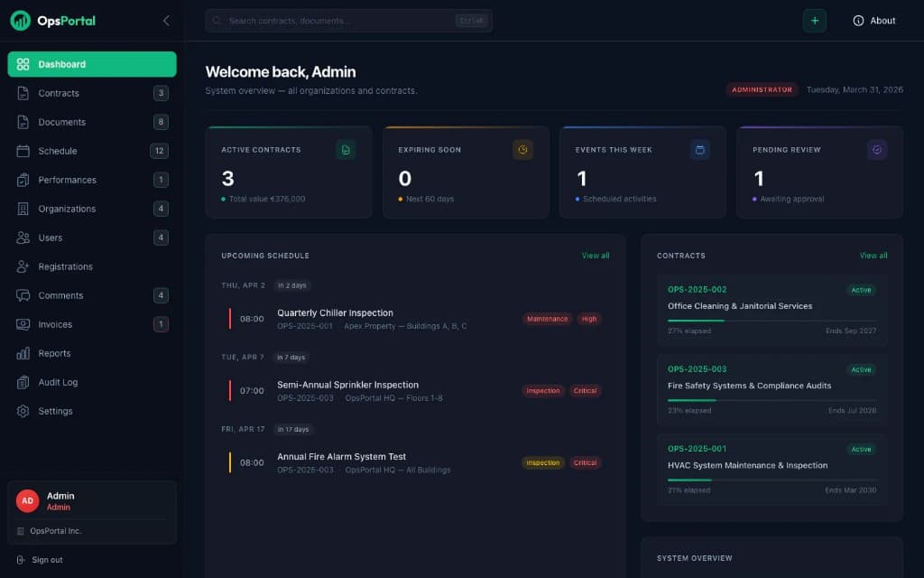
Task: Click the Active Contracts card value 3
Action: point(228,178)
